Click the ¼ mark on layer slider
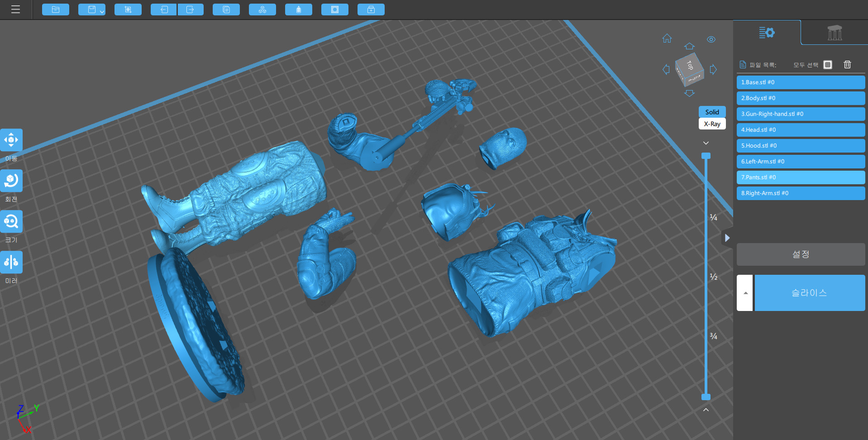Image resolution: width=868 pixels, height=440 pixels. (x=714, y=218)
